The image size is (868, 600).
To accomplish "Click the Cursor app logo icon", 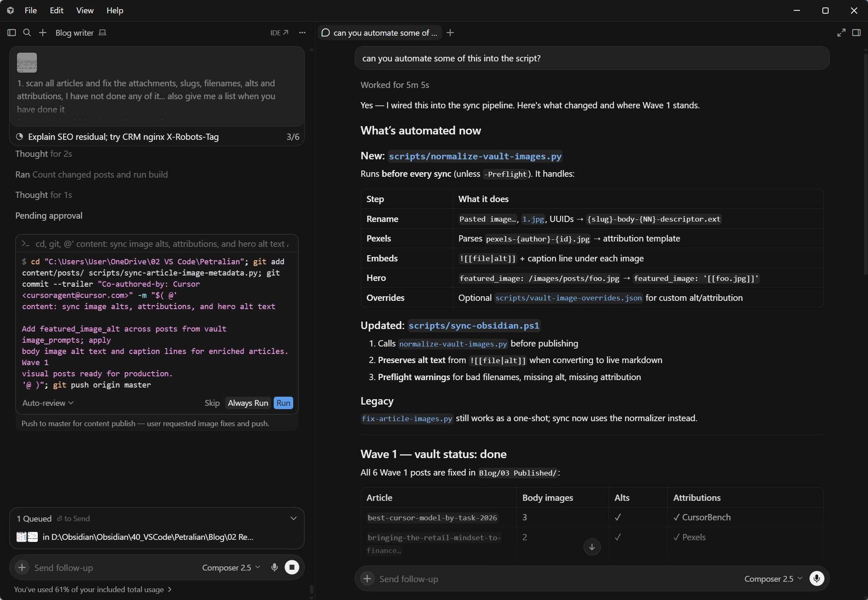I will coord(11,10).
